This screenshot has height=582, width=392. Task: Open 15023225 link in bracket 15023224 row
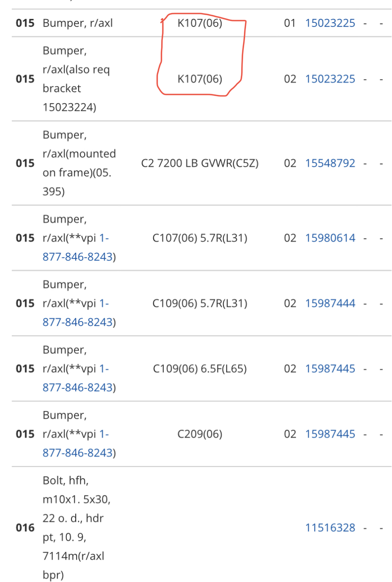pos(330,79)
